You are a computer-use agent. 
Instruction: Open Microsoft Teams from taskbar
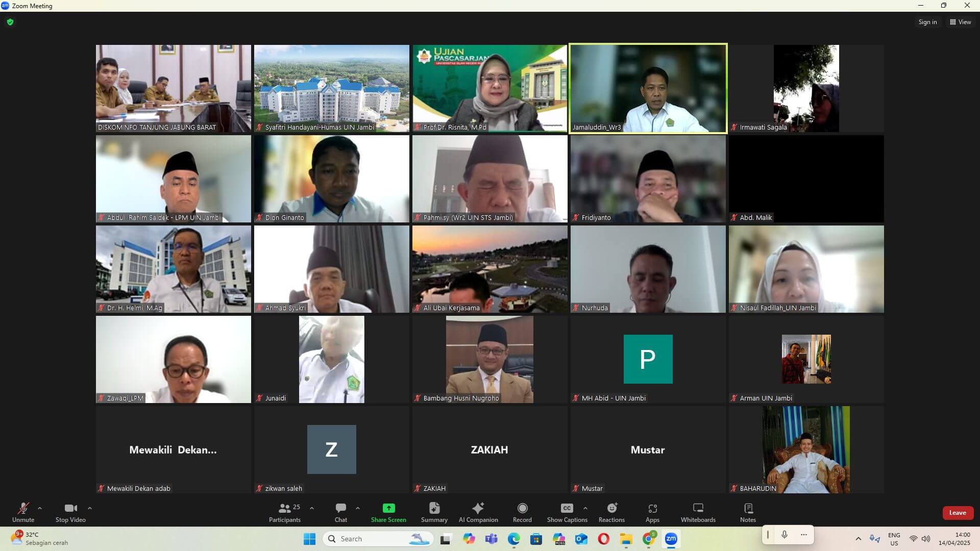(x=491, y=539)
